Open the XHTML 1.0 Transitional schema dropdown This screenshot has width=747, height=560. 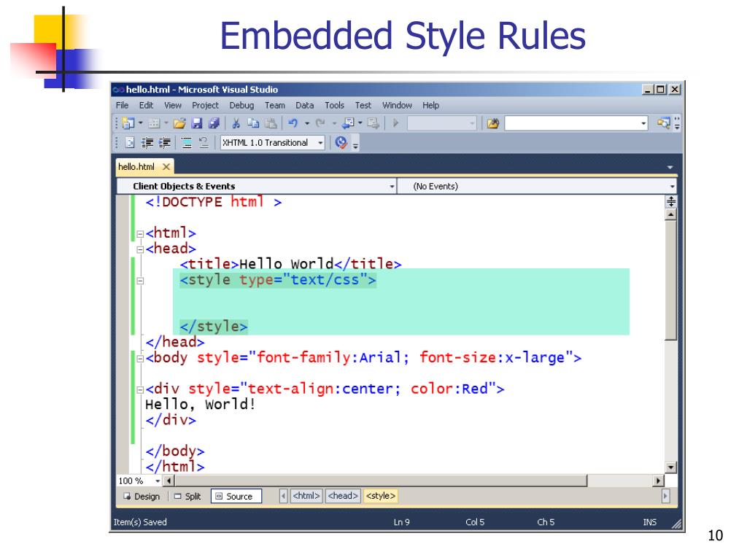tap(273, 142)
